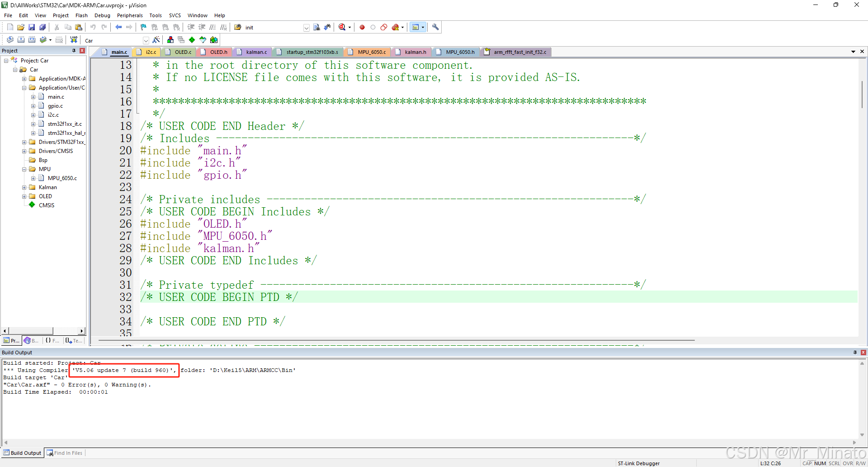This screenshot has width=868, height=467.
Task: Insert a bookmark using the flag icon
Action: pyautogui.click(x=143, y=27)
